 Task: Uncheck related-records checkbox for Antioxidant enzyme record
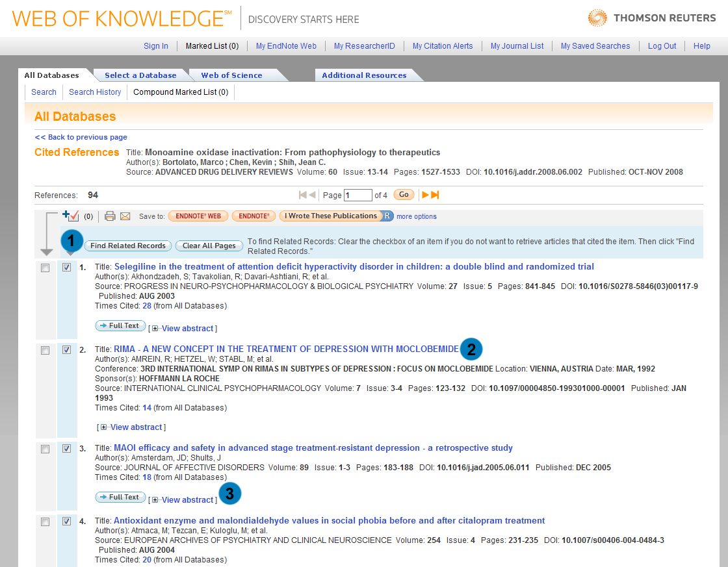coord(66,522)
